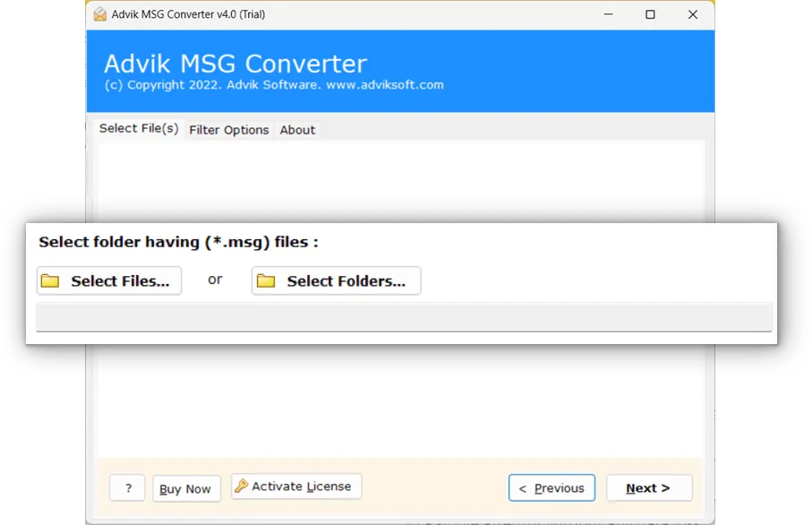The height and width of the screenshot is (525, 812).
Task: Click the Activate License button
Action: pyautogui.click(x=296, y=486)
